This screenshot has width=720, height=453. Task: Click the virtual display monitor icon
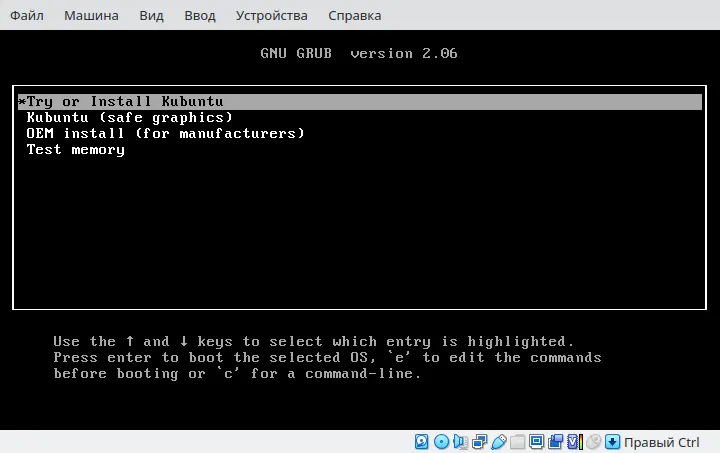(x=536, y=442)
